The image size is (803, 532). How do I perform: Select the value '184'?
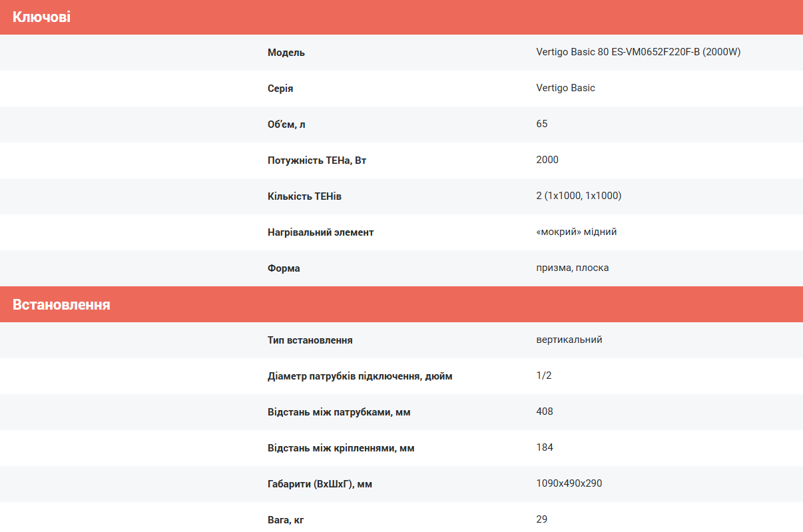545,447
